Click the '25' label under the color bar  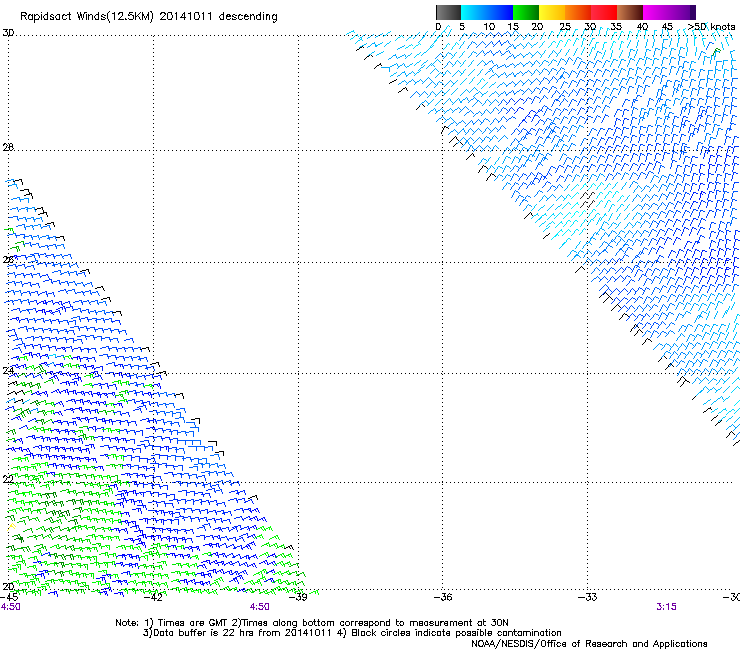[x=565, y=27]
